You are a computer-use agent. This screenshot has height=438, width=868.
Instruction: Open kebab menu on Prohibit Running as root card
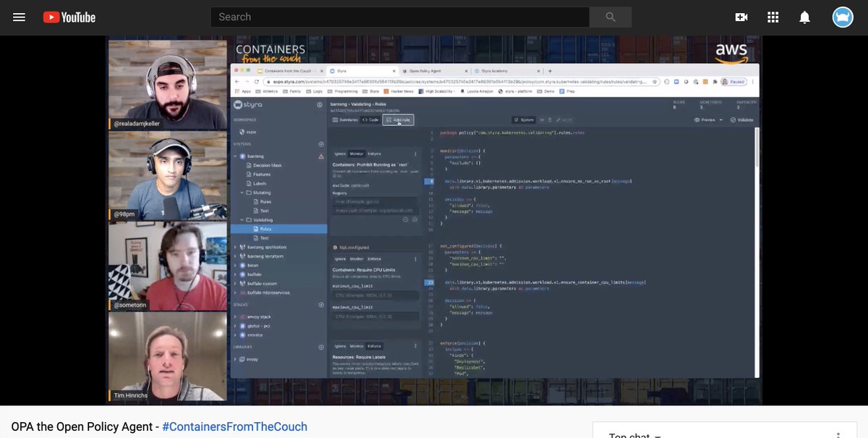point(415,153)
